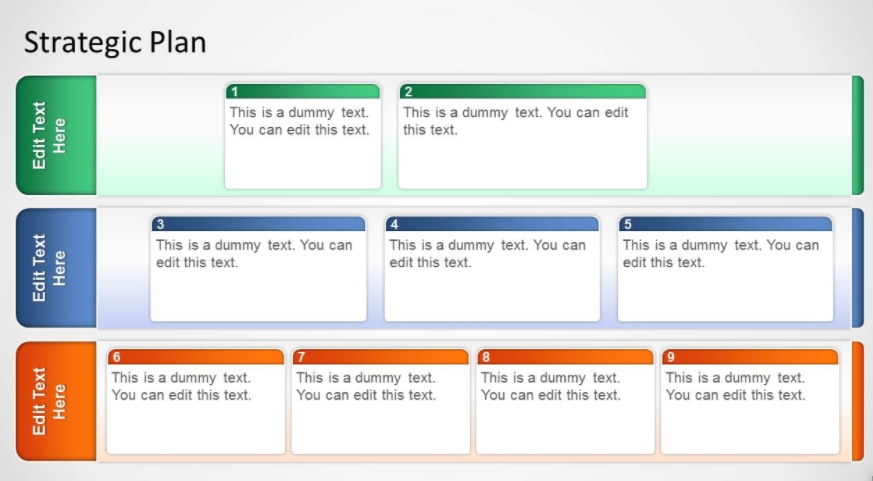Select the orange header bar numbered 9

(750, 357)
